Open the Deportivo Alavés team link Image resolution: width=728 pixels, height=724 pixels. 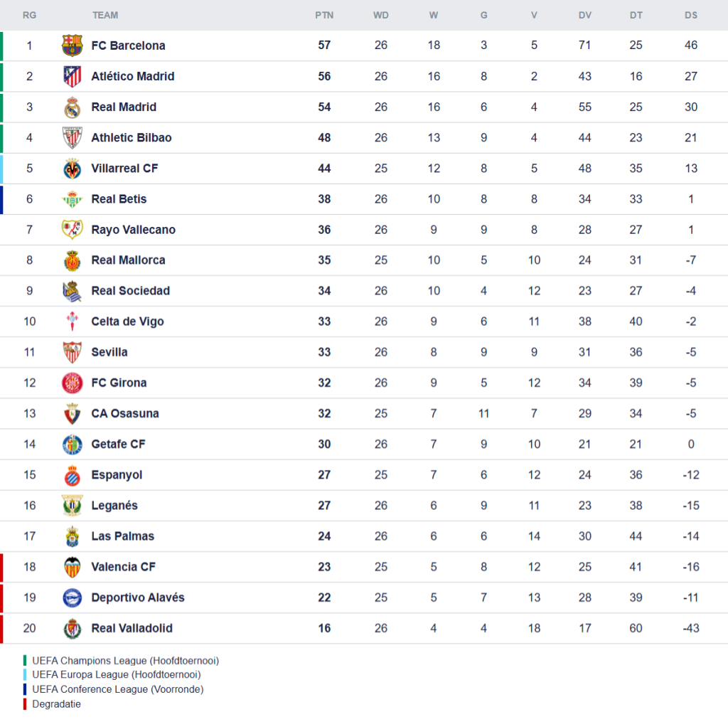pyautogui.click(x=137, y=597)
